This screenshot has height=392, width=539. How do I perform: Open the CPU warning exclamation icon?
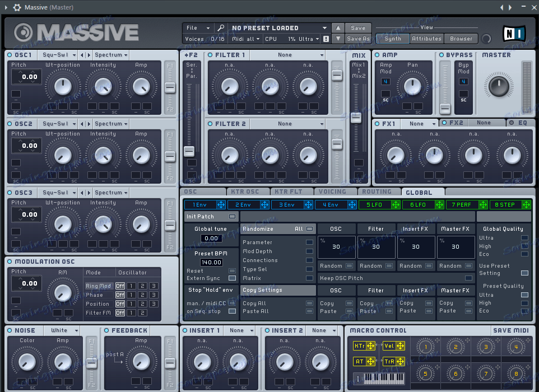pos(326,39)
